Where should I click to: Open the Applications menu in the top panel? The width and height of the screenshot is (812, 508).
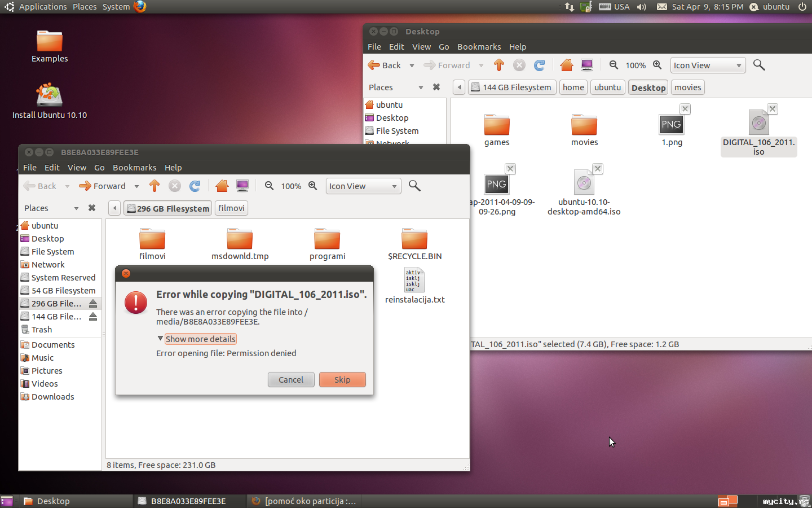coord(43,7)
